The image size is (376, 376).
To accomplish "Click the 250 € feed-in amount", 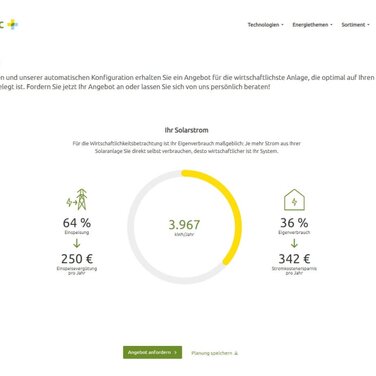I will [77, 259].
